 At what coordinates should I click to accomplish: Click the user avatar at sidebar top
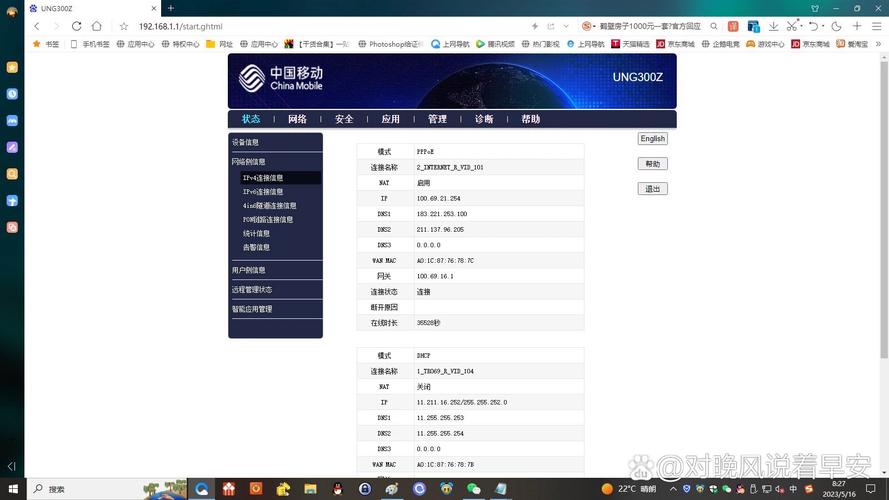(12, 11)
